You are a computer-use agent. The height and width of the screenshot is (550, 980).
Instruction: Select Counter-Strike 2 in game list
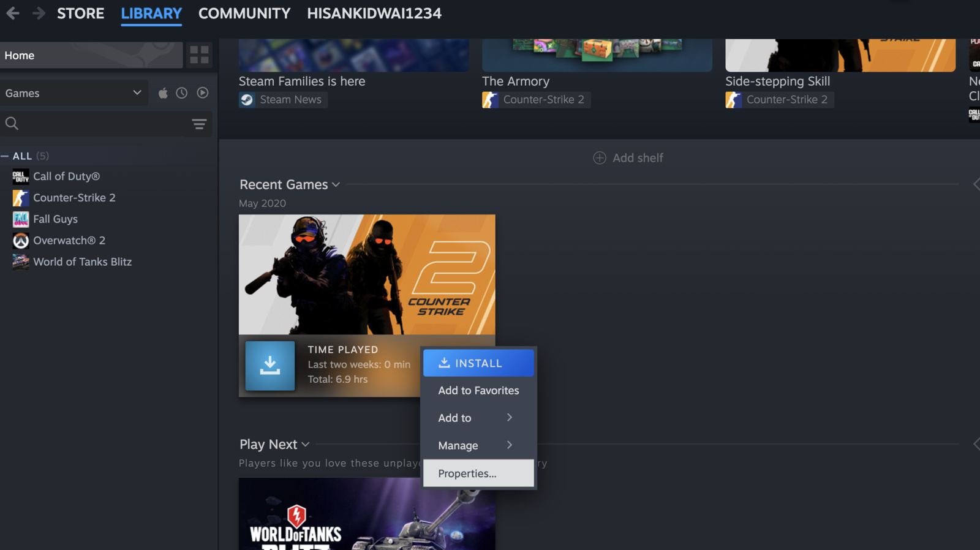[x=74, y=198]
